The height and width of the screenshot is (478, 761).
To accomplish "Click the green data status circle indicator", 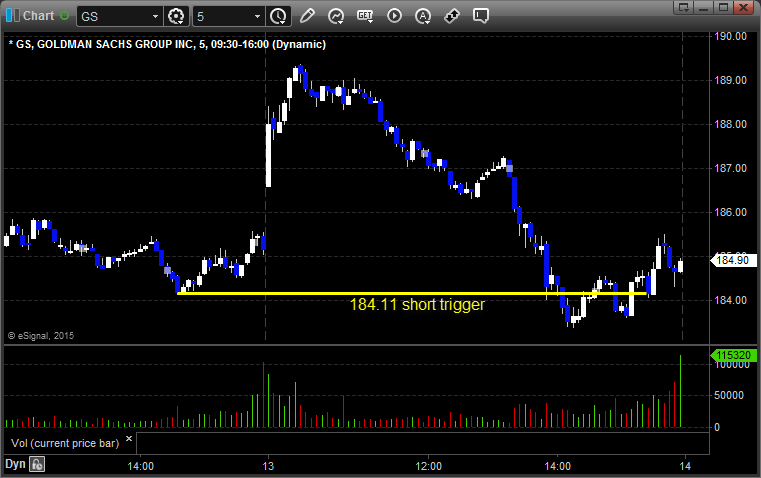I will point(65,16).
